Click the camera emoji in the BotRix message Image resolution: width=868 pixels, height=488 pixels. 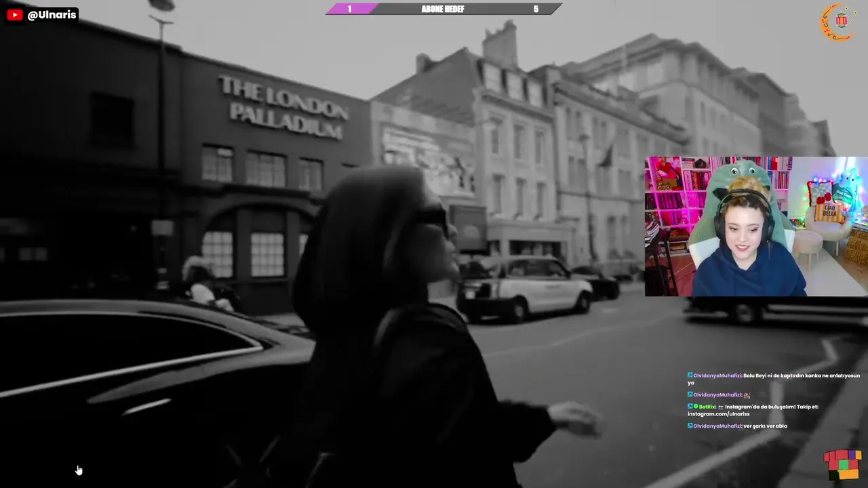720,407
